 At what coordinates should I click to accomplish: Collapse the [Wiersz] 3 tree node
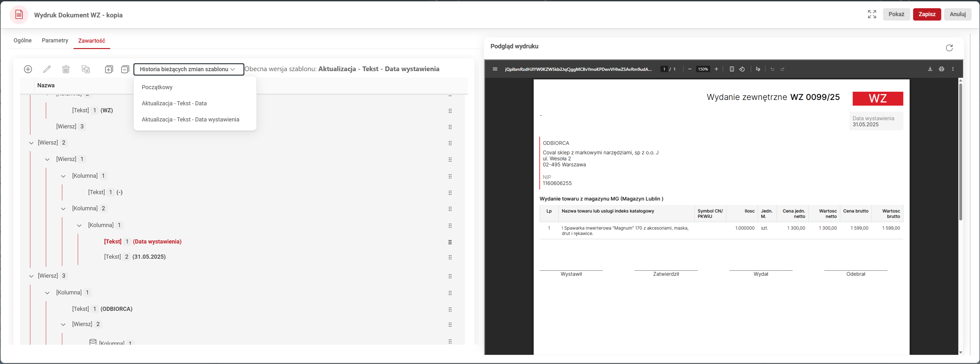tap(31, 276)
